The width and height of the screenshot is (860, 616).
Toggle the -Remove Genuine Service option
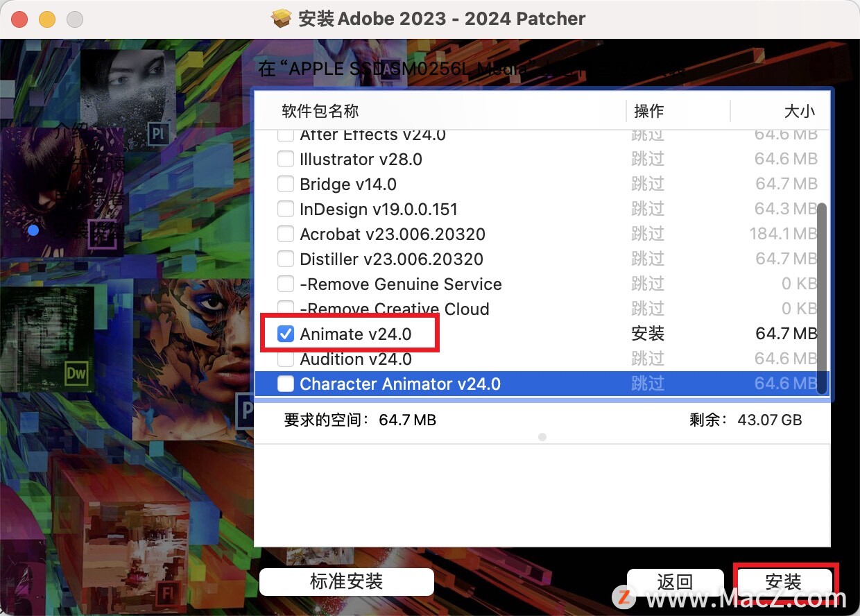pyautogui.click(x=286, y=284)
